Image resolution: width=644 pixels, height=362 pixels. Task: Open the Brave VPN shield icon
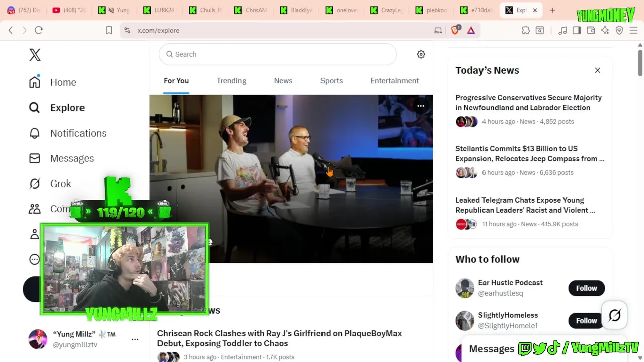click(619, 30)
